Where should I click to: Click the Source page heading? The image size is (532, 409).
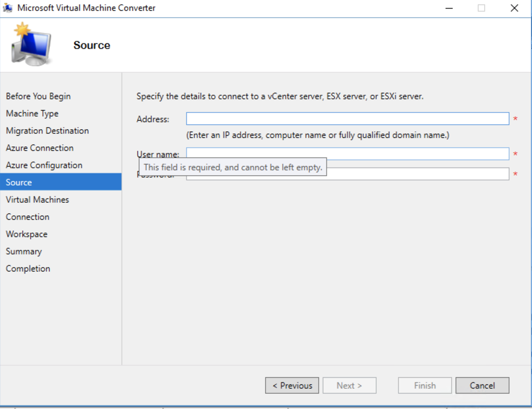click(92, 45)
